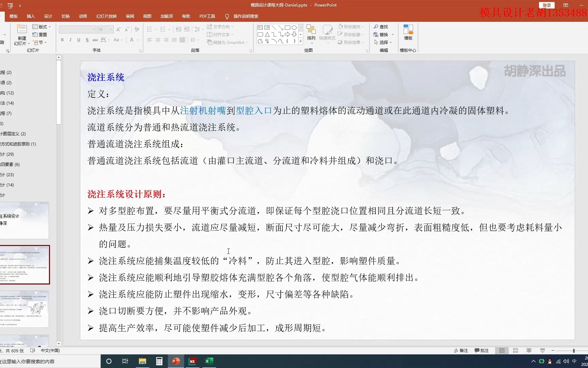Start slideshow from status bar icon
Image resolution: width=588 pixels, height=368 pixels.
(542, 350)
